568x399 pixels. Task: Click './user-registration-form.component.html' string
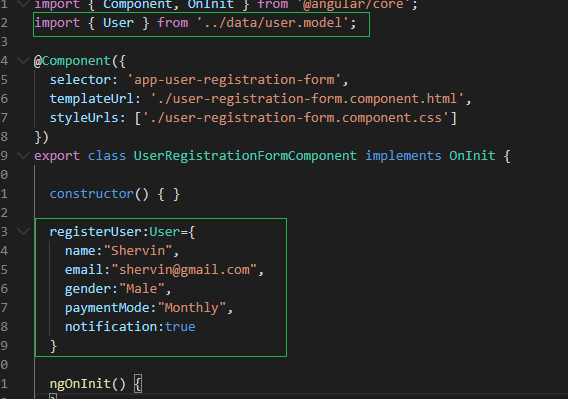click(x=307, y=99)
